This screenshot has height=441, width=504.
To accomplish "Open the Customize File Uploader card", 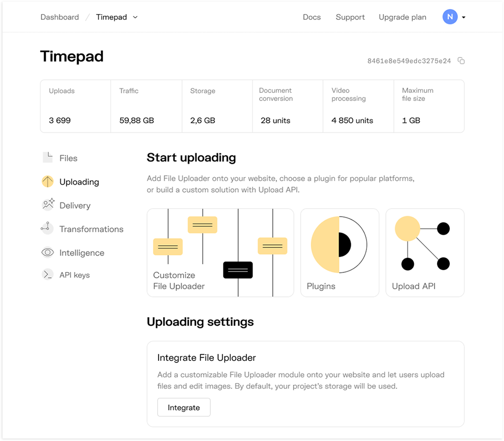I will coord(220,252).
